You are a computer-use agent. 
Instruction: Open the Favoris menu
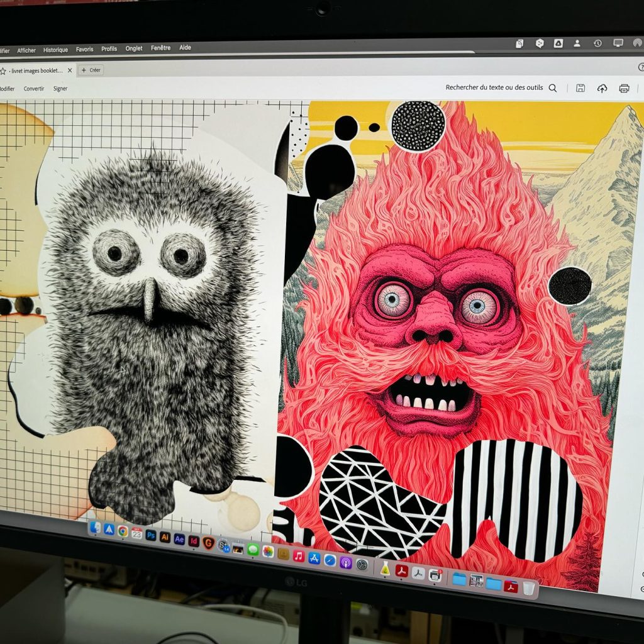84,49
